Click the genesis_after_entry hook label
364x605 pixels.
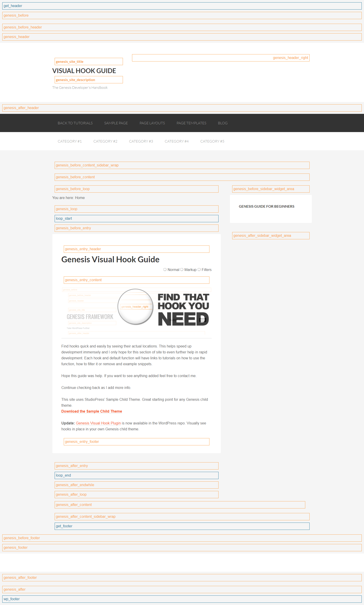136,466
